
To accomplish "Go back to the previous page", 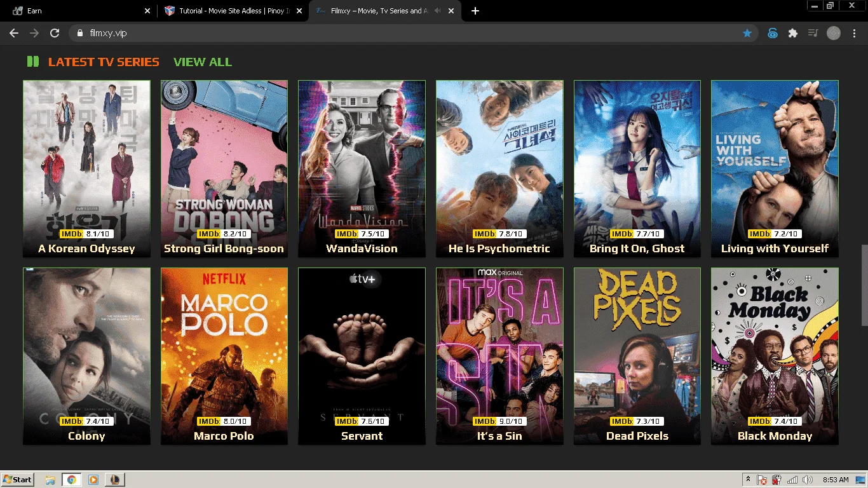I will pos(14,33).
